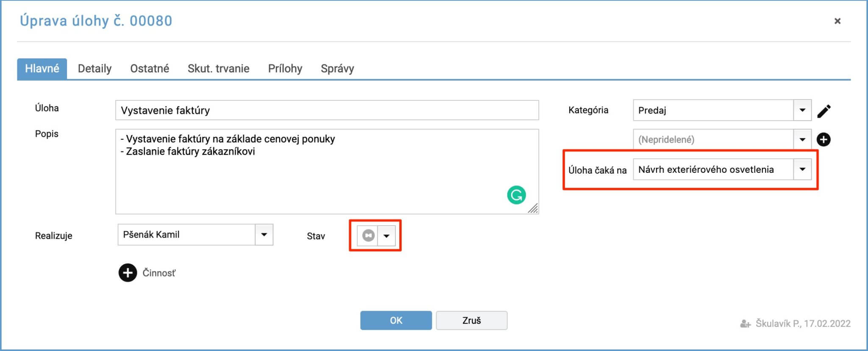The image size is (868, 351).
Task: Open the Prílohy tab
Action: [285, 69]
